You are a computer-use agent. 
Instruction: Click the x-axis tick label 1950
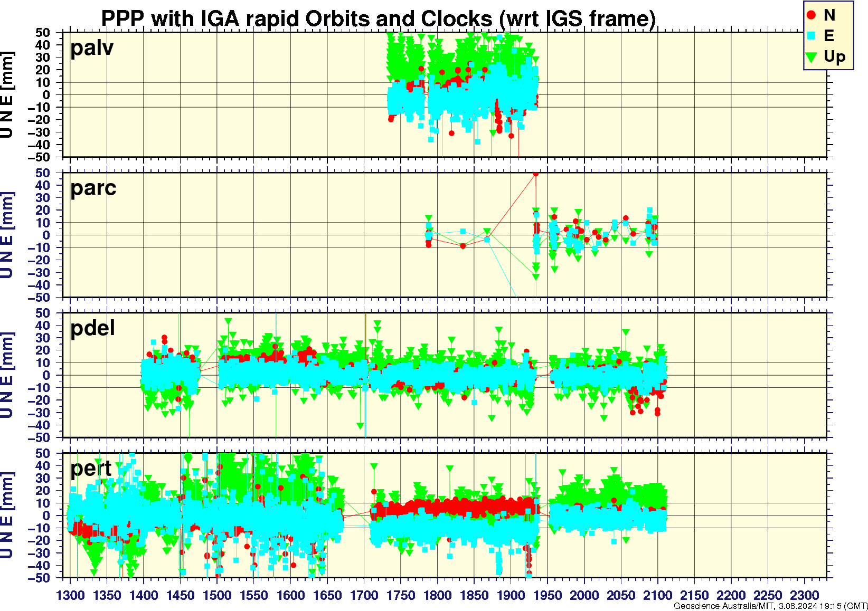(548, 596)
